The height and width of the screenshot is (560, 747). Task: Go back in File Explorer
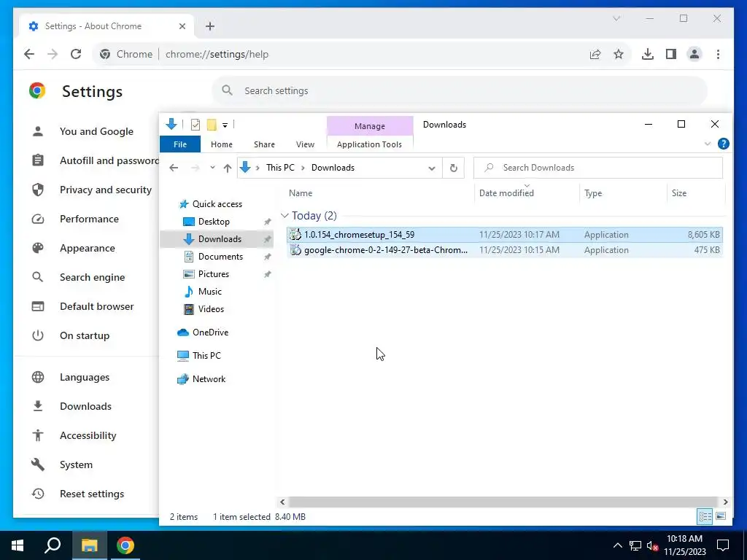pos(174,168)
